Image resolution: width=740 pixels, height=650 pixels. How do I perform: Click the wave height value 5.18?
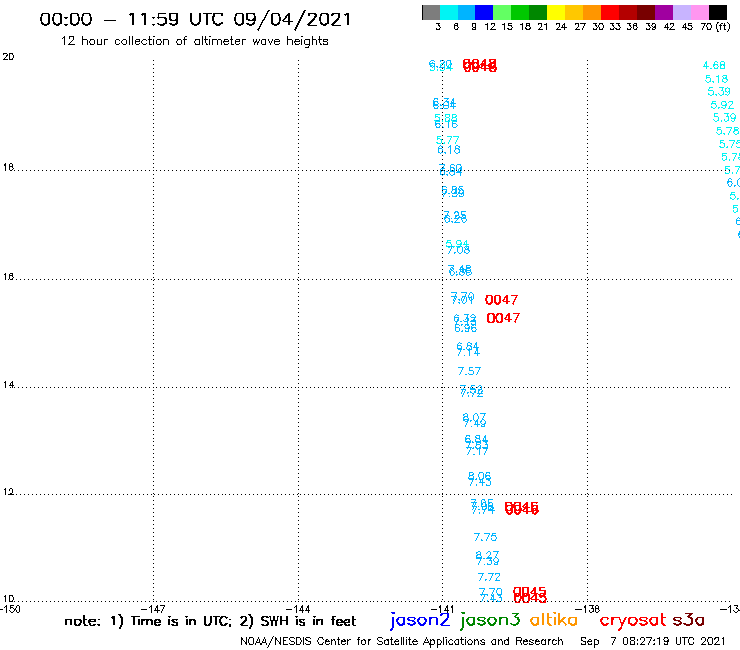(x=716, y=79)
